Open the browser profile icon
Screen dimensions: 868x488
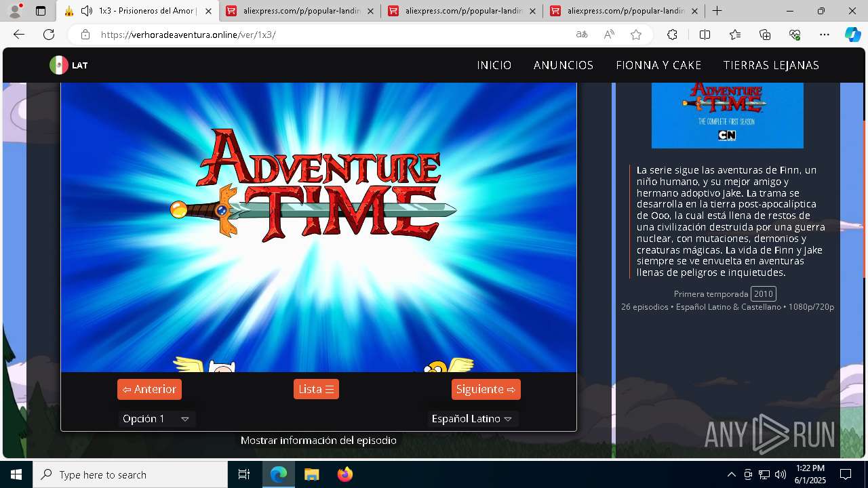(15, 11)
